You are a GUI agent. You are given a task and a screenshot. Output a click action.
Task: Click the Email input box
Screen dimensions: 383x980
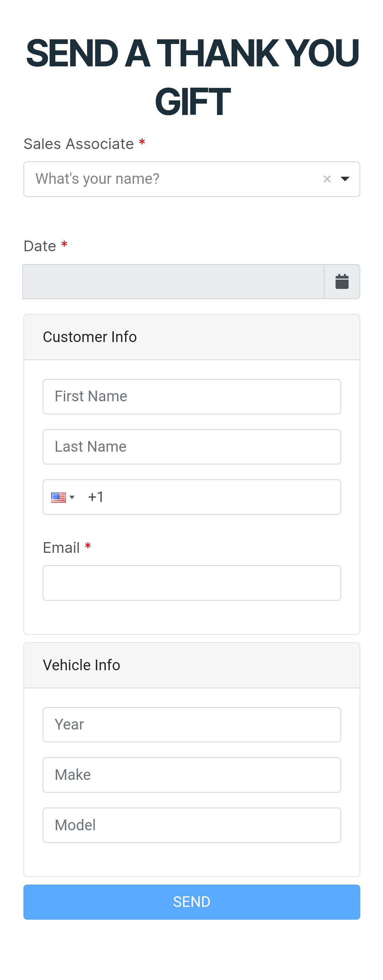tap(191, 583)
